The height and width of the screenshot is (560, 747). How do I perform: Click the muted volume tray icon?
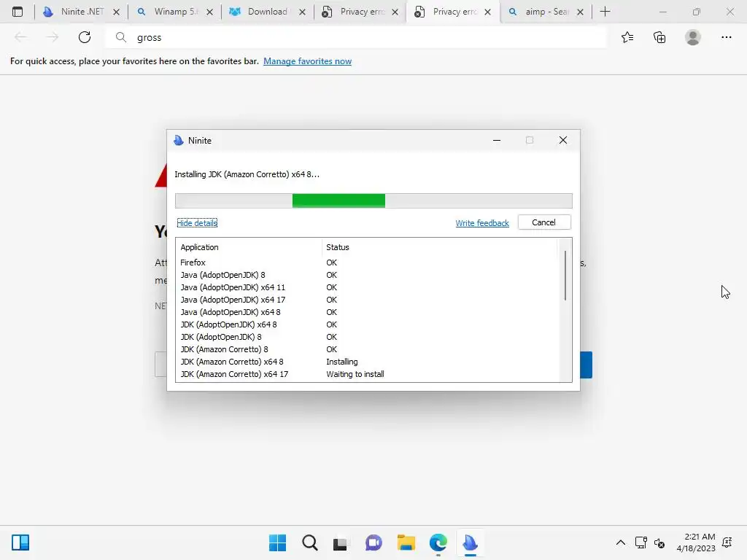click(659, 542)
